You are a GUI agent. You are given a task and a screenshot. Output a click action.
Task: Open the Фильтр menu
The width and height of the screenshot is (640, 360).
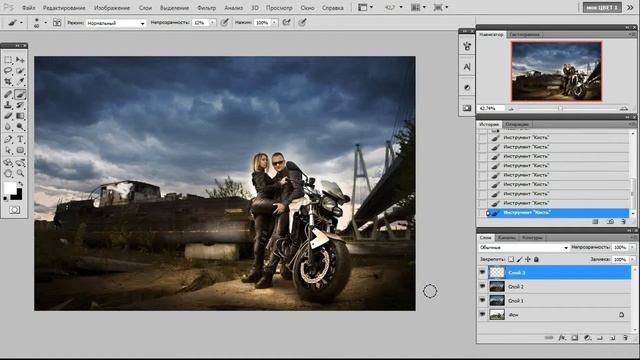(207, 8)
